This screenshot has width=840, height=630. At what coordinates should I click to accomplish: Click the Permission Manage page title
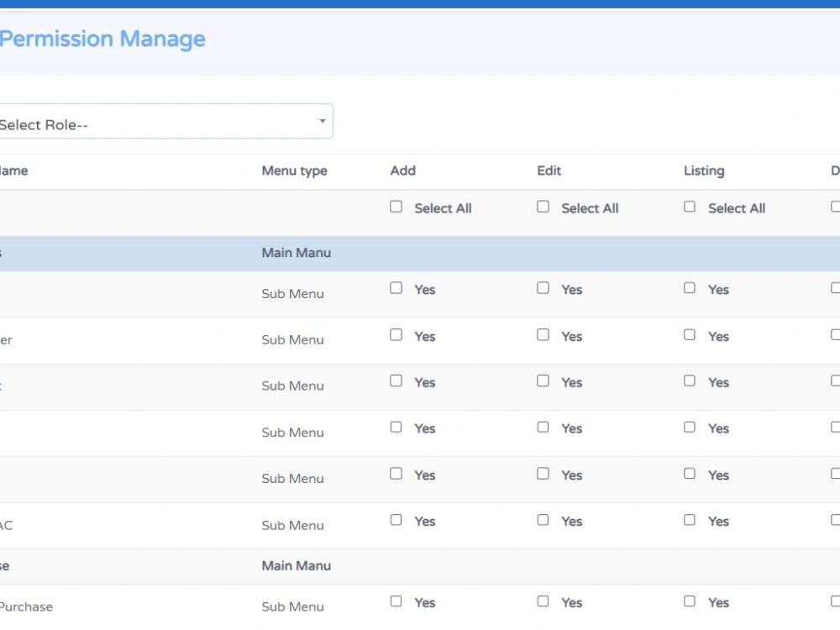point(102,39)
